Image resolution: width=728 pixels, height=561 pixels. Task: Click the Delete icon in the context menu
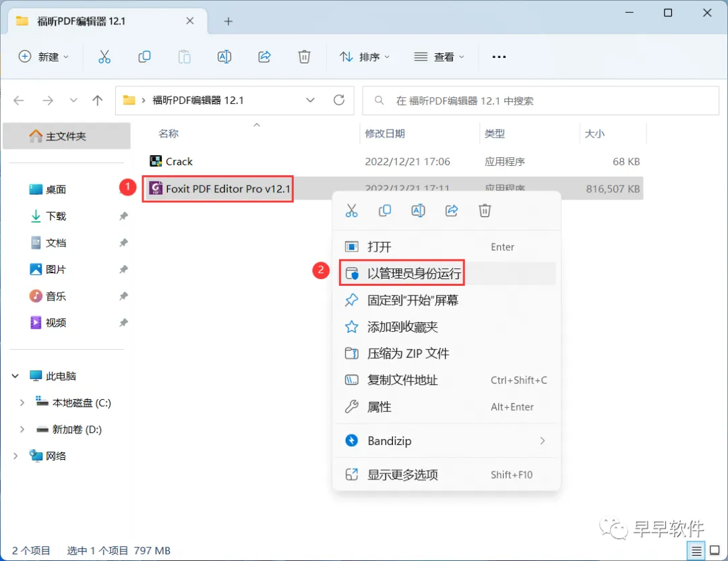click(x=485, y=211)
